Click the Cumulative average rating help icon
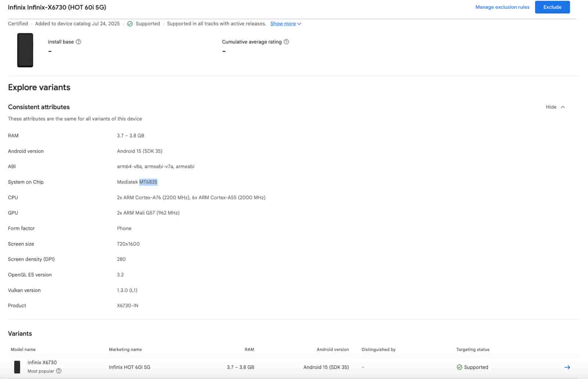 coord(286,42)
